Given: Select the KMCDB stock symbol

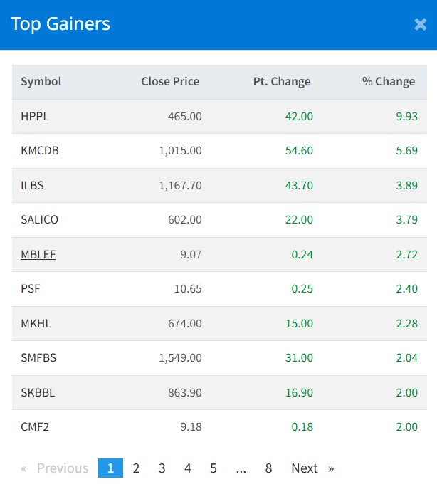Looking at the screenshot, I should pos(40,151).
